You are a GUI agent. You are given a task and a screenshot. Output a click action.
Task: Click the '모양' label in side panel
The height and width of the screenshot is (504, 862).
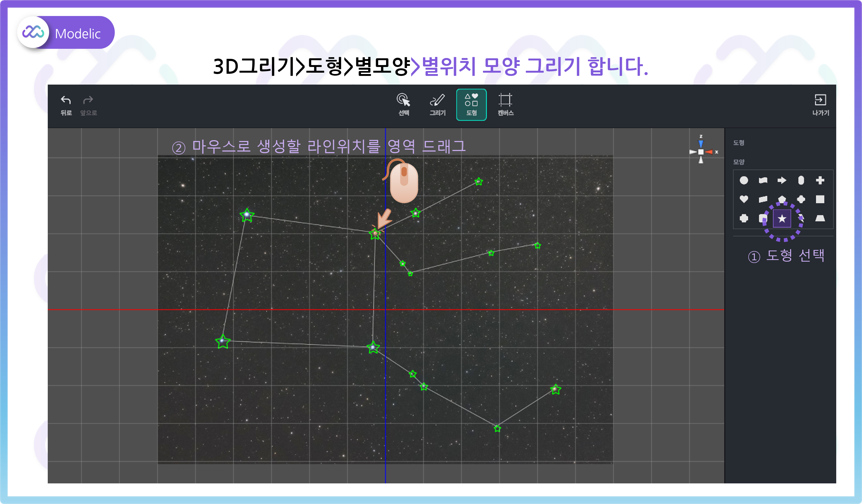[x=739, y=162]
